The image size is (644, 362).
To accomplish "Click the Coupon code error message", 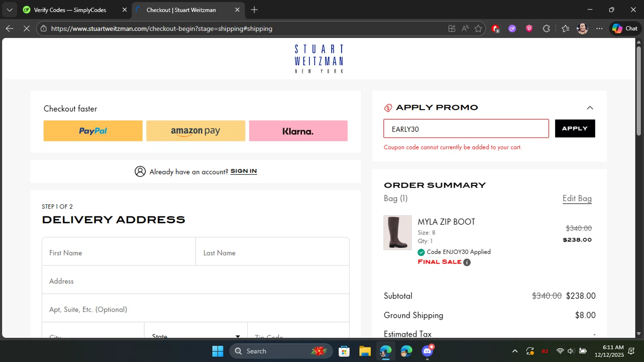I will coord(453,147).
